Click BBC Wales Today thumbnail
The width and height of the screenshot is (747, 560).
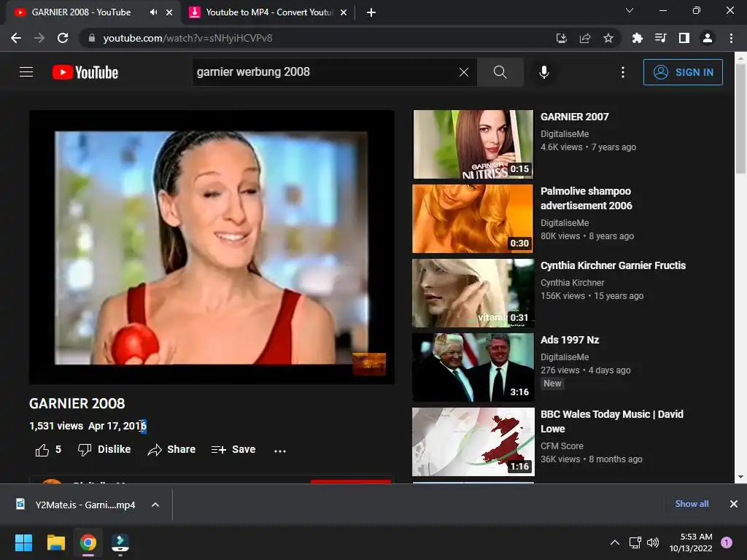coord(473,441)
